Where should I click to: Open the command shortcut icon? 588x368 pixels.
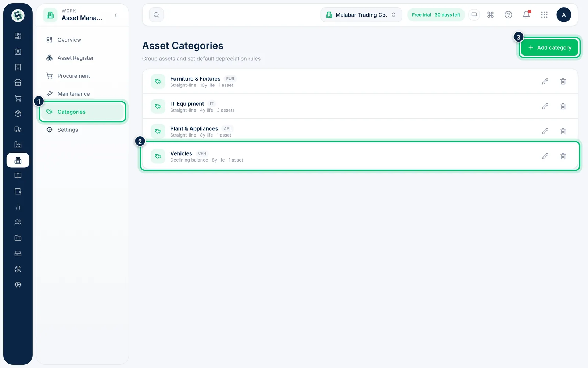[490, 15]
